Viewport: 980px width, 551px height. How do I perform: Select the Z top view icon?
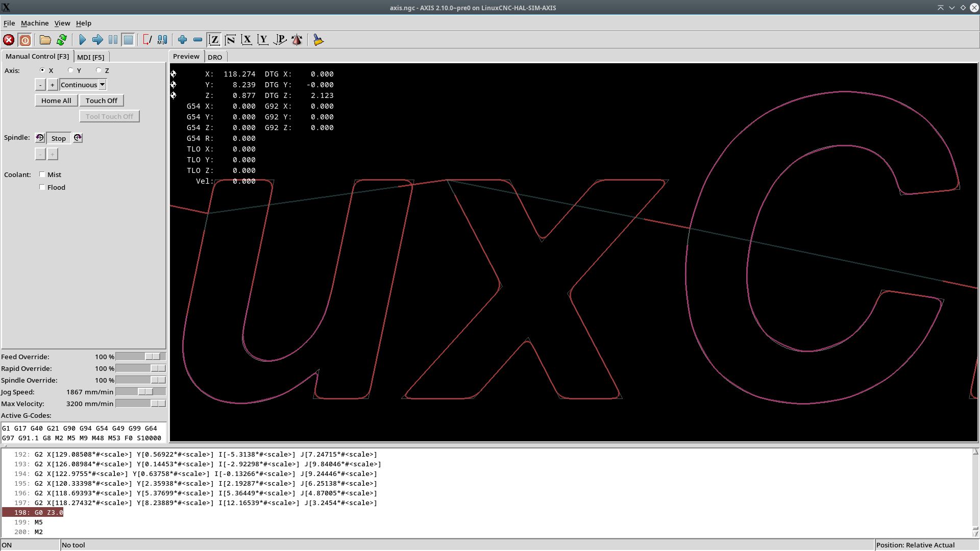(x=214, y=40)
